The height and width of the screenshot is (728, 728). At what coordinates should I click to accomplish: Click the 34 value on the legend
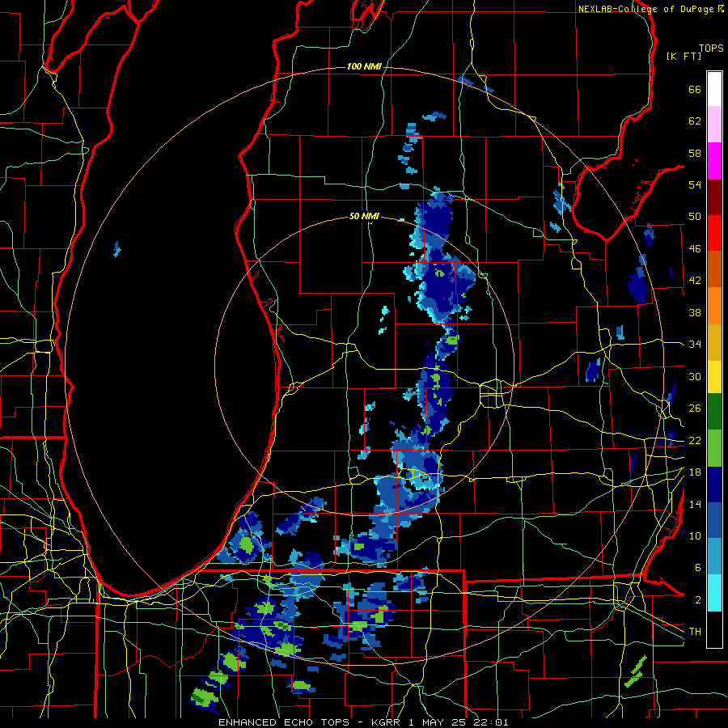coord(695,345)
